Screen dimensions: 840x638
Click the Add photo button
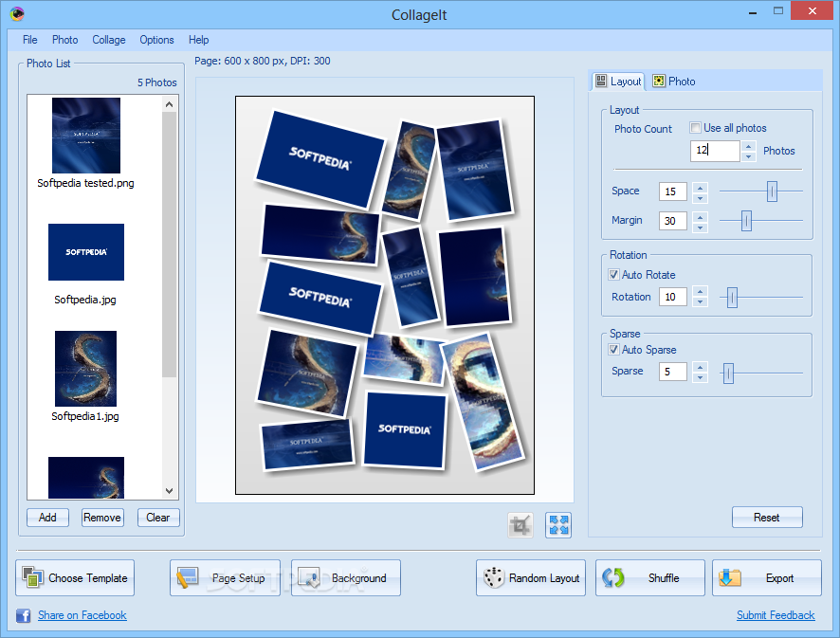[47, 518]
